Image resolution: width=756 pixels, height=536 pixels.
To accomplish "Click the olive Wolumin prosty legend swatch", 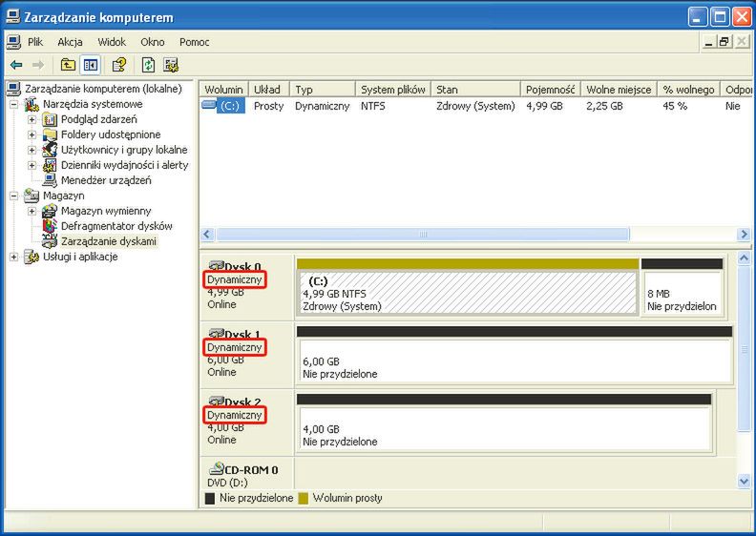I will [x=304, y=498].
